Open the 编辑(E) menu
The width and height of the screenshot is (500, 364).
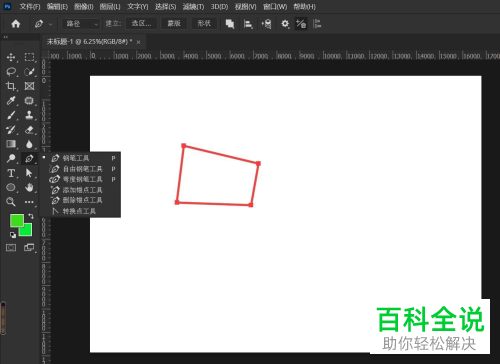pyautogui.click(x=57, y=7)
